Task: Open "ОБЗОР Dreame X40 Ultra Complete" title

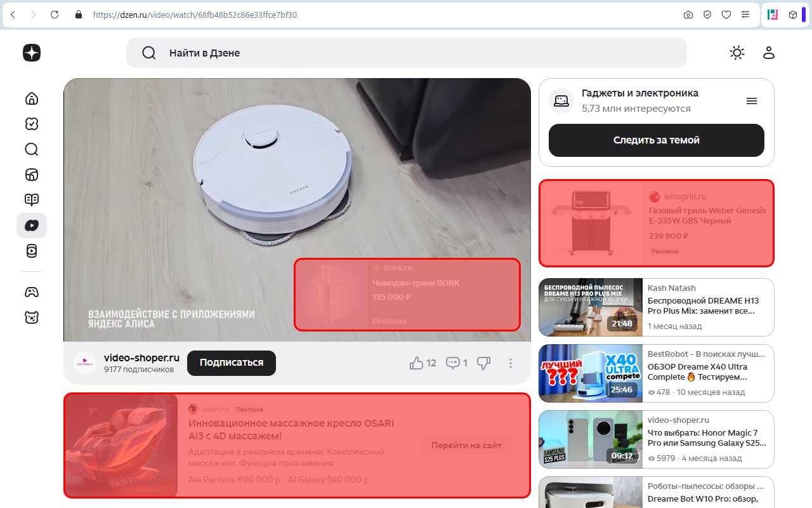Action: tap(698, 372)
